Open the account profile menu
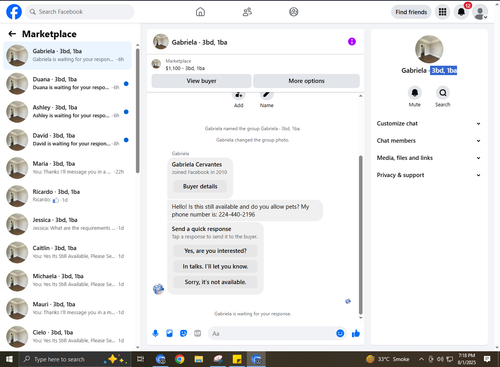The image size is (500, 367). pos(480,12)
